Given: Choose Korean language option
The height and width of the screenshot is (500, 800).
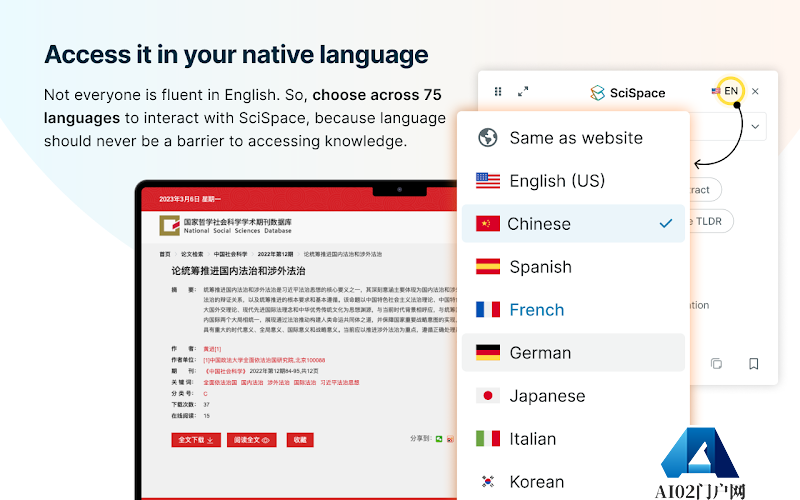Looking at the screenshot, I should (x=573, y=482).
